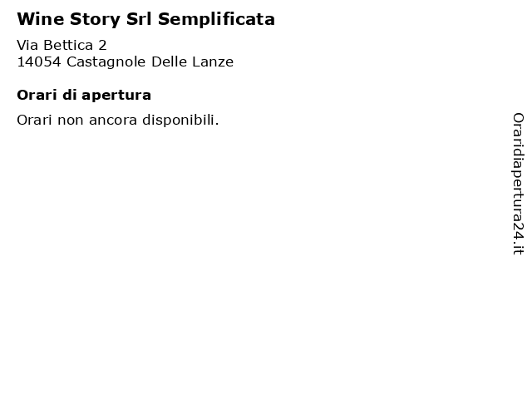This screenshot has height=399, width=532.
Task: Select the word Wine in the title
Action: [41, 19]
